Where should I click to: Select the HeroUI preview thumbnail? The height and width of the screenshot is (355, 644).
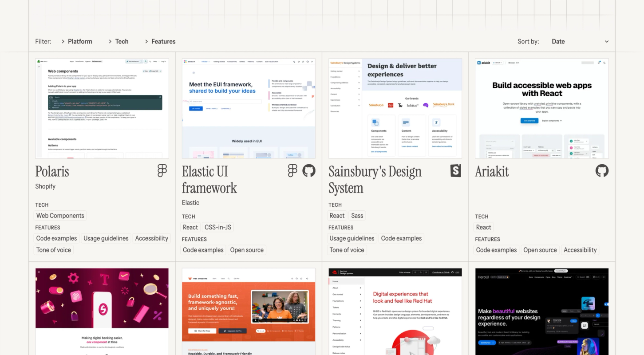pos(542,312)
